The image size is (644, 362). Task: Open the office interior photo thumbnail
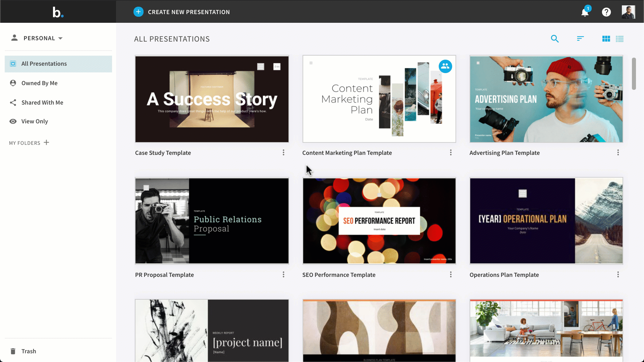546,331
